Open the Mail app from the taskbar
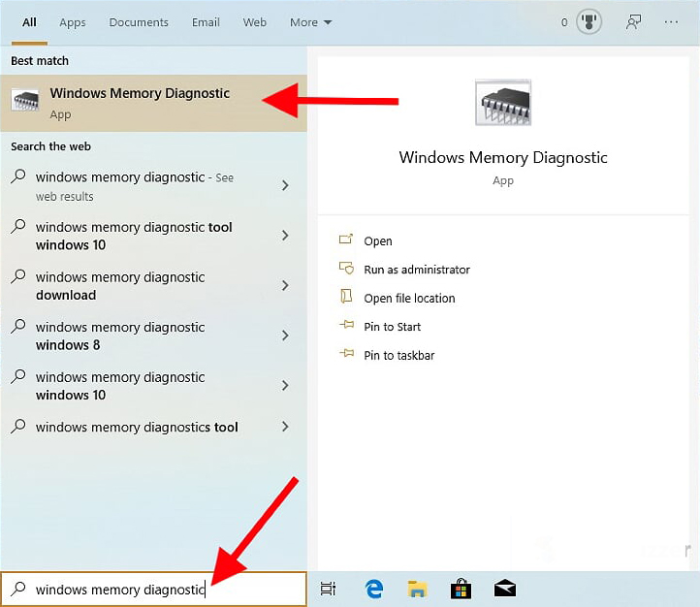700x607 pixels. (505, 589)
